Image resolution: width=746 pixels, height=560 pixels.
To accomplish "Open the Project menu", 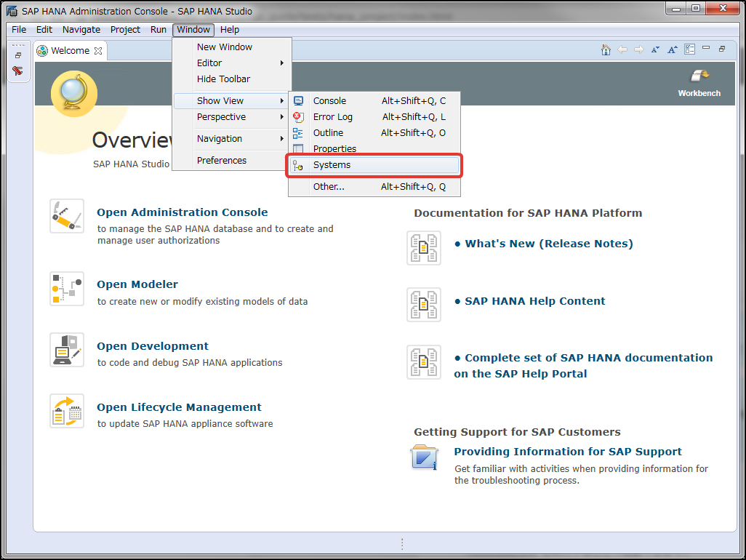I will tap(125, 30).
